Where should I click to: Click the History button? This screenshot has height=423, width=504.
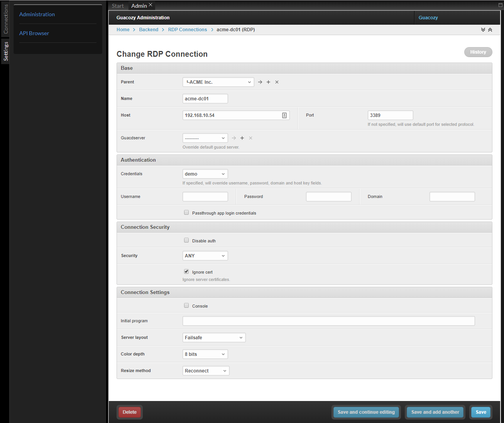coord(478,52)
